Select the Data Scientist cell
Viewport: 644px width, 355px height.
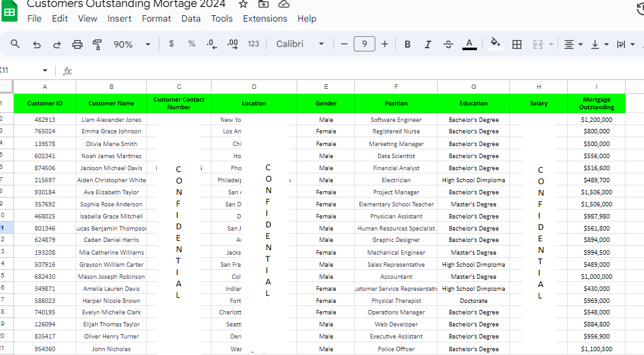click(396, 156)
